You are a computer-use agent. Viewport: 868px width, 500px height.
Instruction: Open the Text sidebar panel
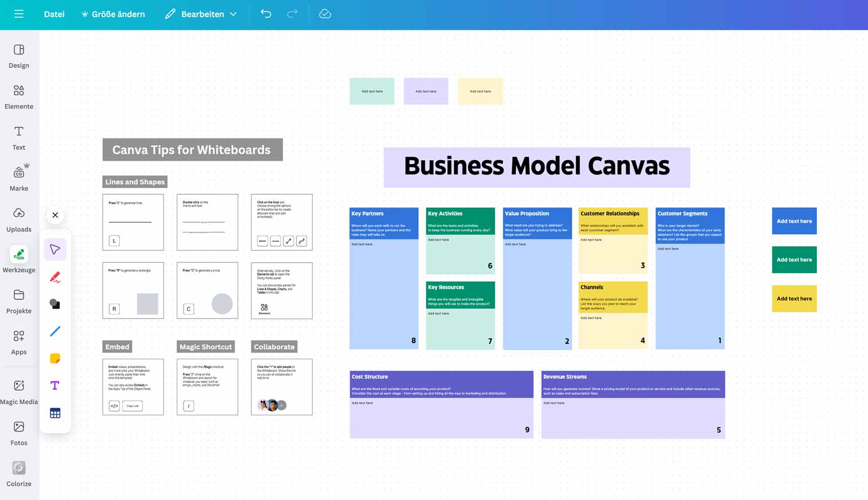coord(19,138)
